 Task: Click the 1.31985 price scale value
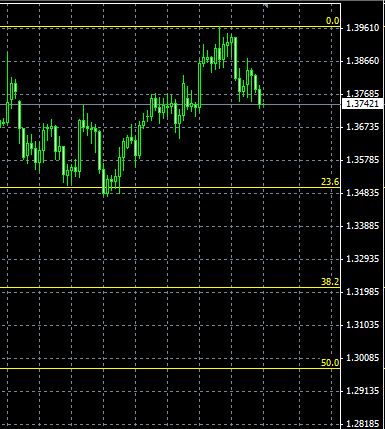[363, 292]
